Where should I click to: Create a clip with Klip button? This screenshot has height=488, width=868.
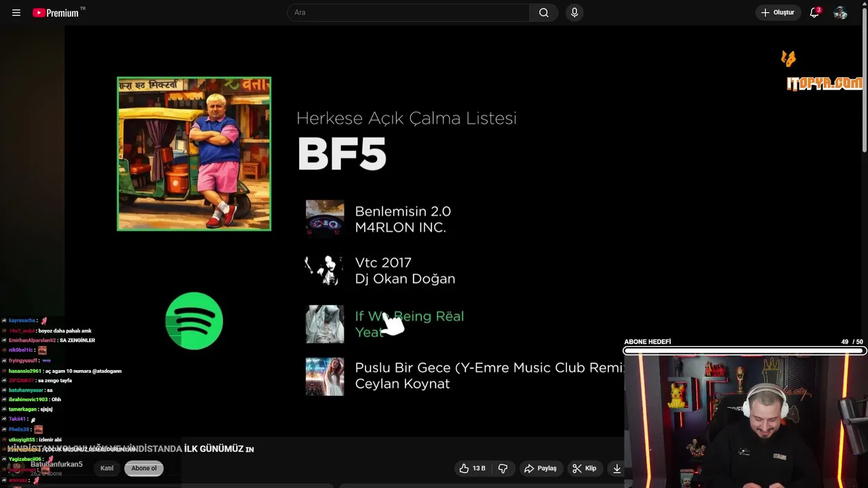click(x=584, y=468)
